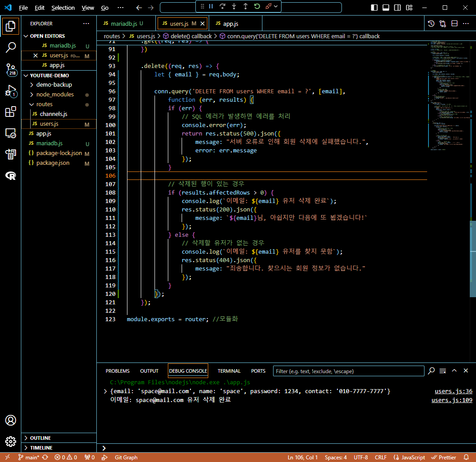This screenshot has width=476, height=462.
Task: Open Remote Explorer icon in activity bar
Action: tap(11, 133)
